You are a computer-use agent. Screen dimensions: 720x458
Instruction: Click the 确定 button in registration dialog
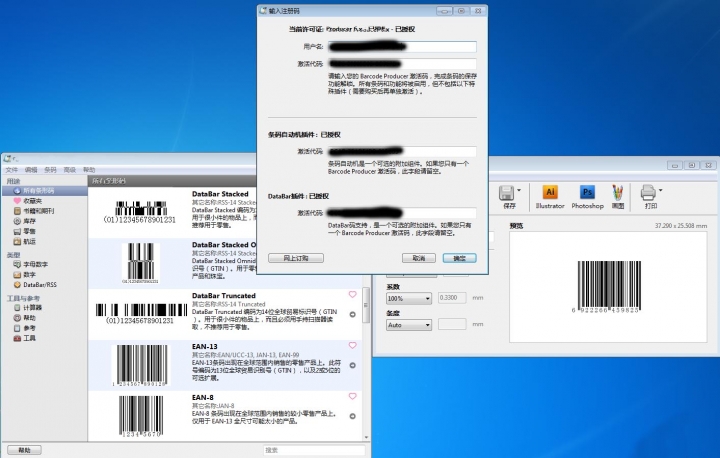click(x=459, y=258)
